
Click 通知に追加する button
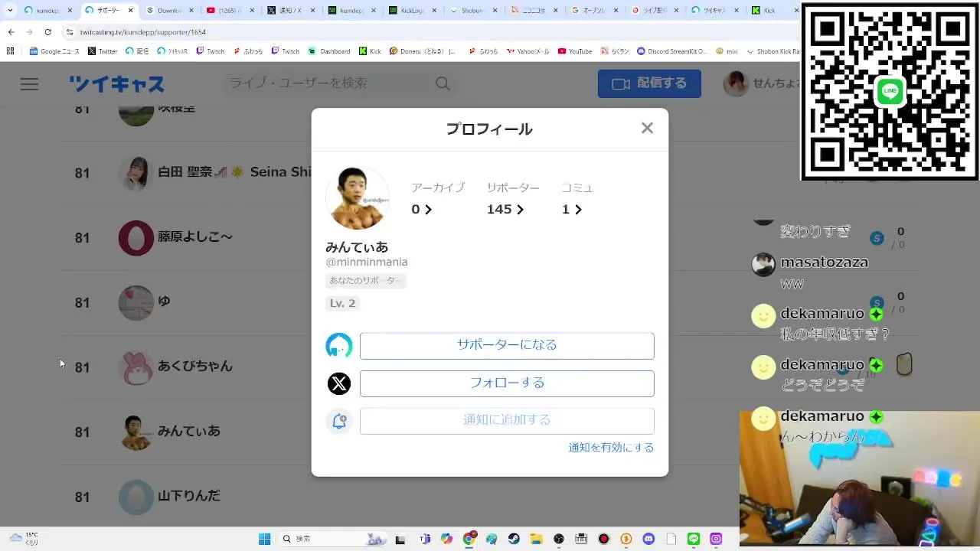tap(507, 421)
